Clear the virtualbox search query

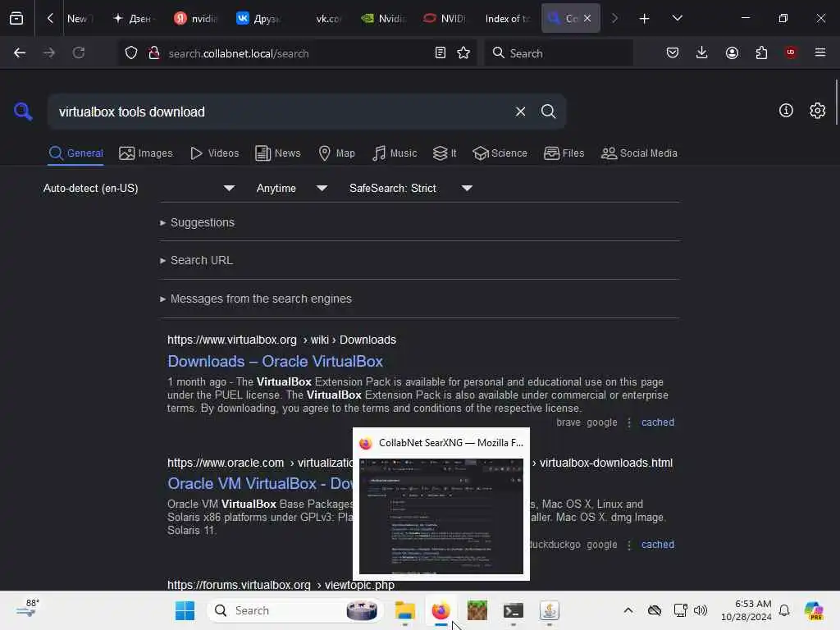tap(520, 112)
